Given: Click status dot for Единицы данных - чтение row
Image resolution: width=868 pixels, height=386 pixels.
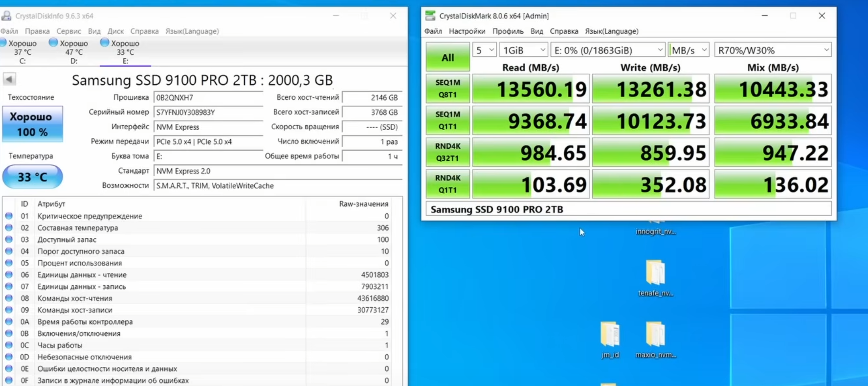Looking at the screenshot, I should 9,274.
